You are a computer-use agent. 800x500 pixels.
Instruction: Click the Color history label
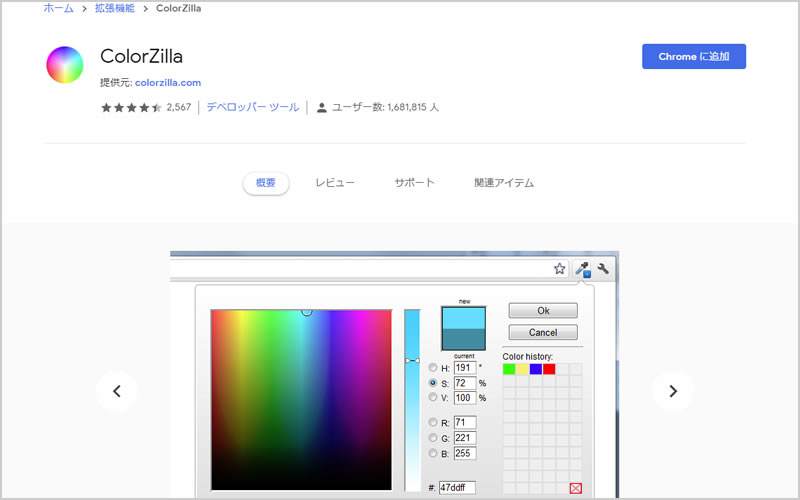(x=528, y=357)
